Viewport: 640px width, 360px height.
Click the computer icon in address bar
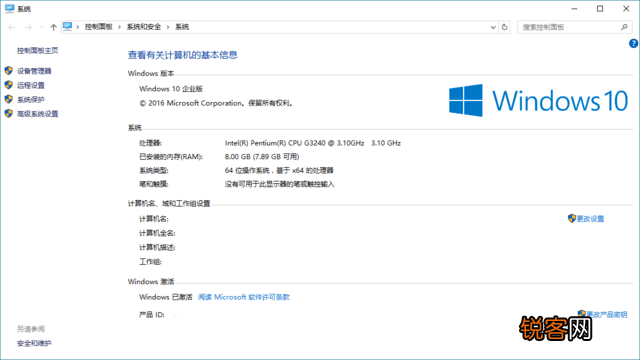68,27
